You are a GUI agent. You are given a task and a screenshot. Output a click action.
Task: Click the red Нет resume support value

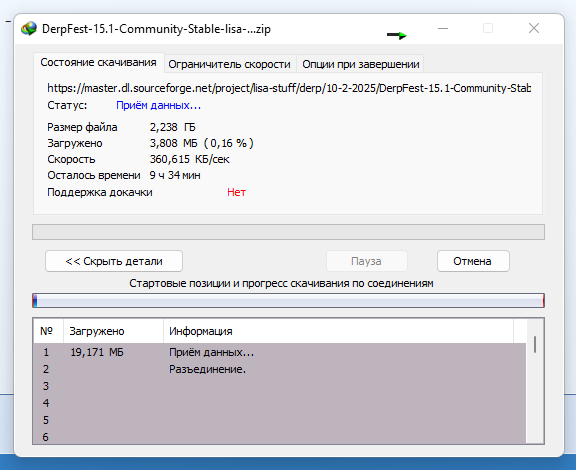[x=236, y=192]
